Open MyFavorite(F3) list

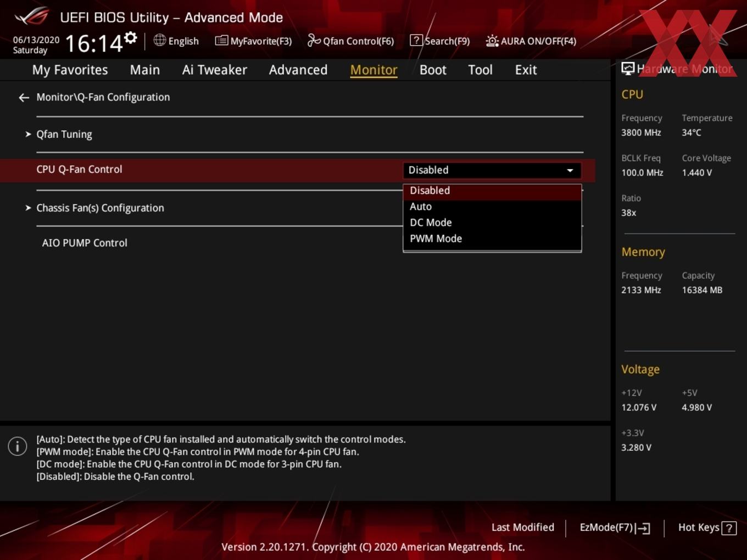253,41
